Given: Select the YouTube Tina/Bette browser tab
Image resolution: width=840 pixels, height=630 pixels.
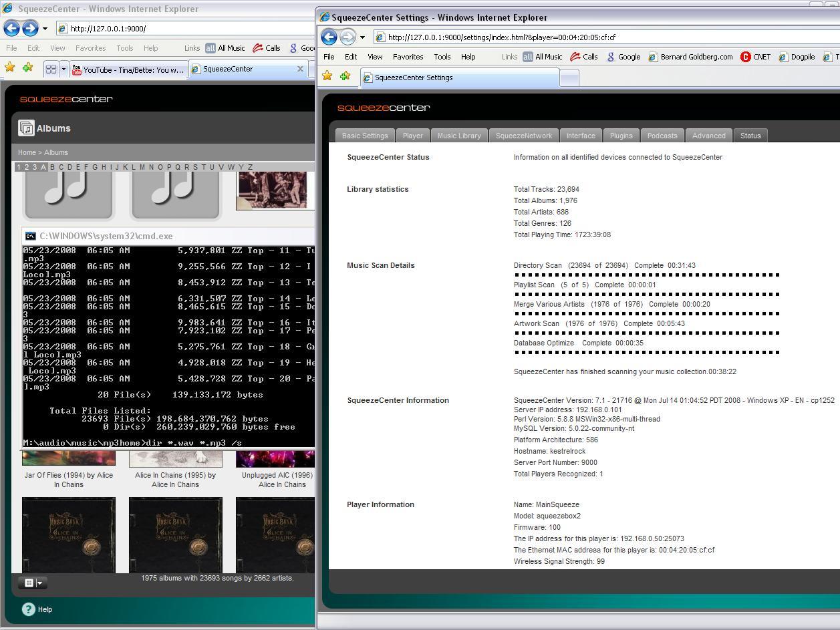Looking at the screenshot, I should pos(128,69).
